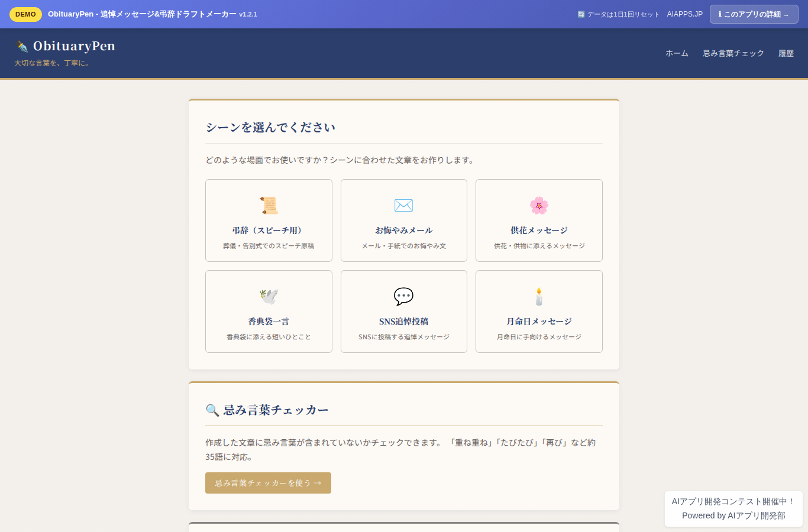Click the description 月命日に手向けるメッセージ
Viewport: 808px width, 532px height.
coord(539,337)
